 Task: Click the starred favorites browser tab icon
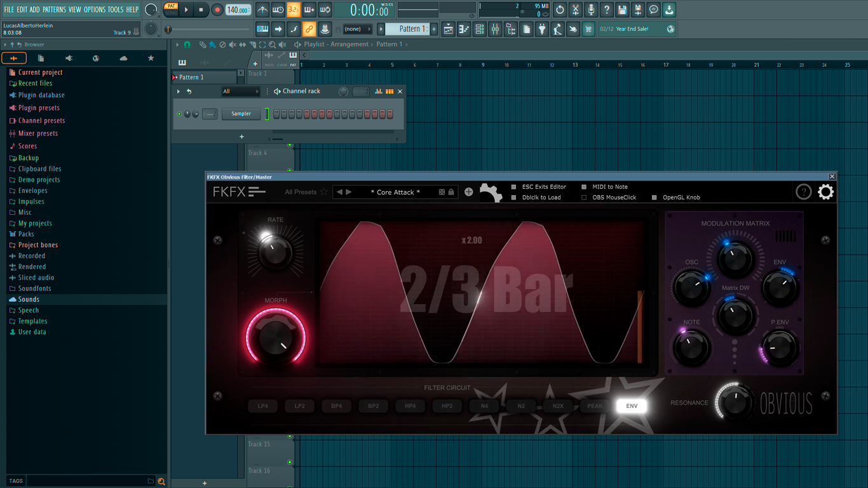click(x=151, y=58)
